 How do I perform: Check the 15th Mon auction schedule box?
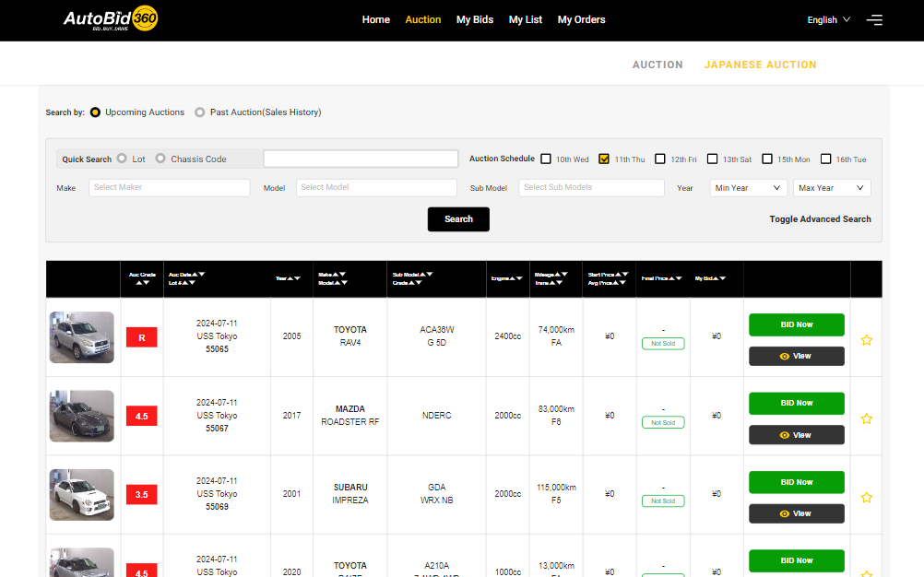coord(766,159)
